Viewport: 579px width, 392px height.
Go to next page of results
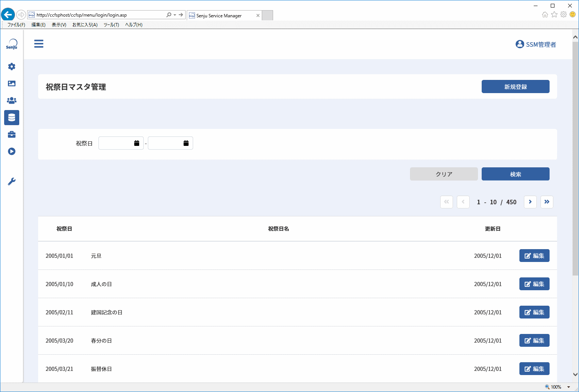(x=530, y=202)
